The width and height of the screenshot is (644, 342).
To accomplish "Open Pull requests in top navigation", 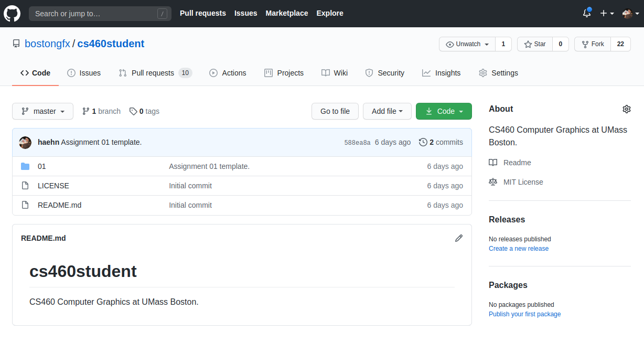I will coord(203,13).
